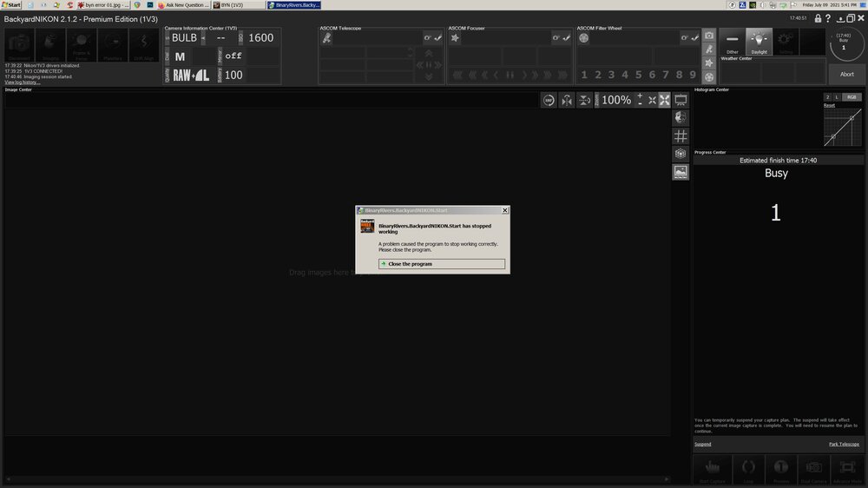Click the Park Telescope link
This screenshot has height=488, width=868.
pyautogui.click(x=844, y=444)
